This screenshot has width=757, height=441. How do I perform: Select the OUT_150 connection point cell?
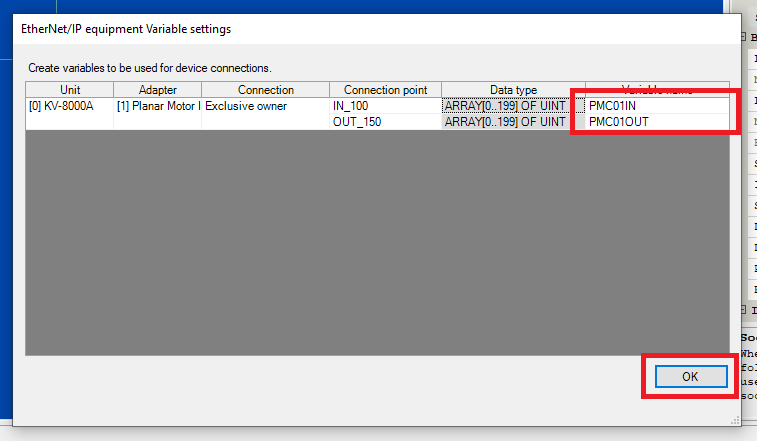coord(385,121)
